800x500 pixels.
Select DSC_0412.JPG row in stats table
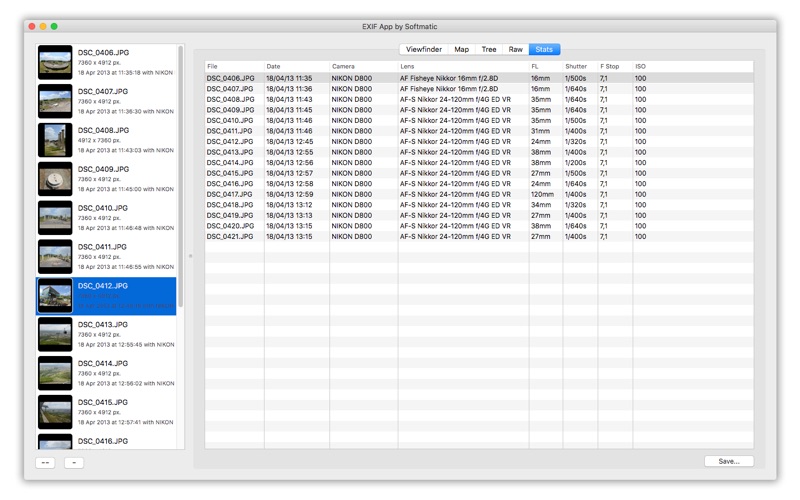(479, 141)
